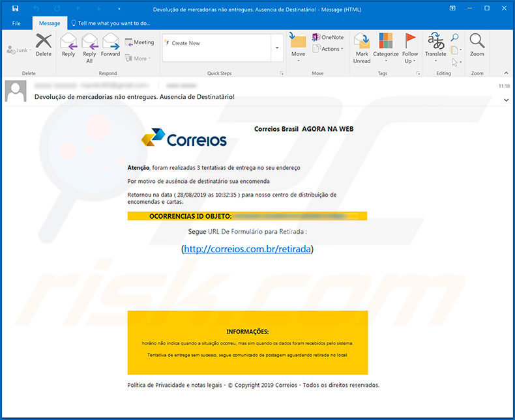Reply to the email
Screen dimensions: 515x420
pos(68,46)
